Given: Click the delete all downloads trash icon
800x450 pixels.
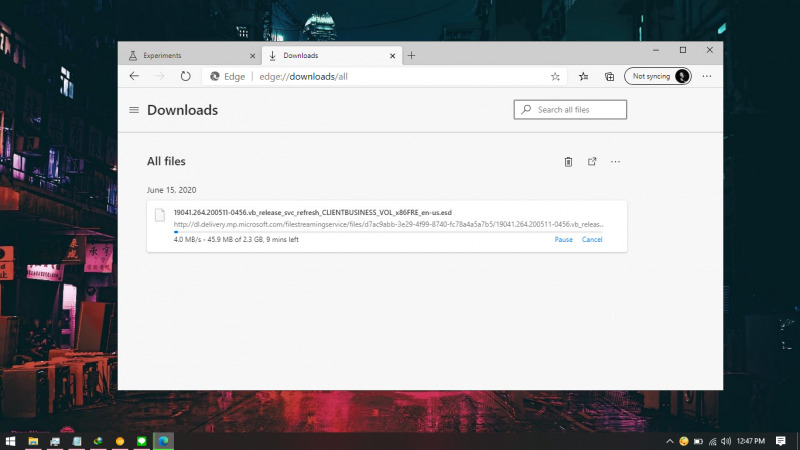Looking at the screenshot, I should click(x=568, y=162).
